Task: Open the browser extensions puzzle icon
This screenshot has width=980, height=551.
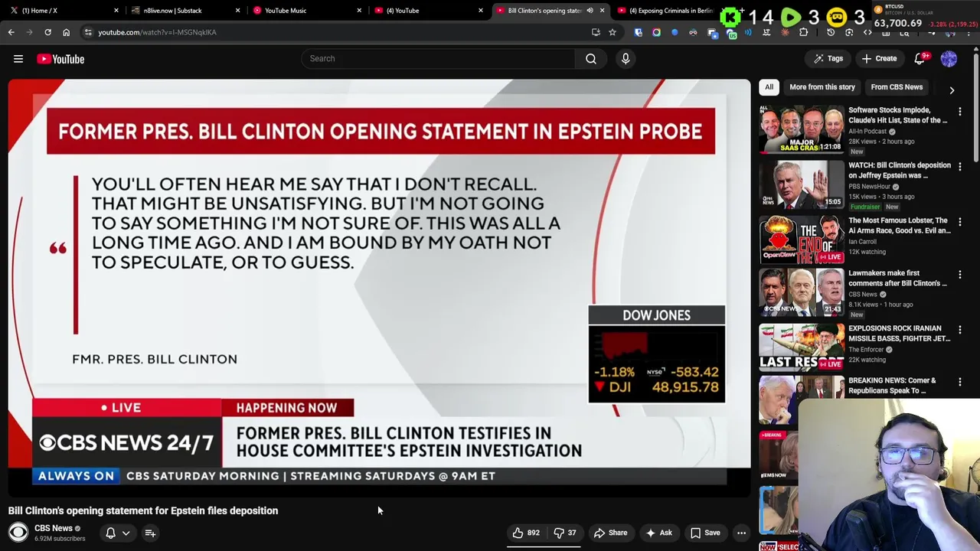Action: (803, 32)
